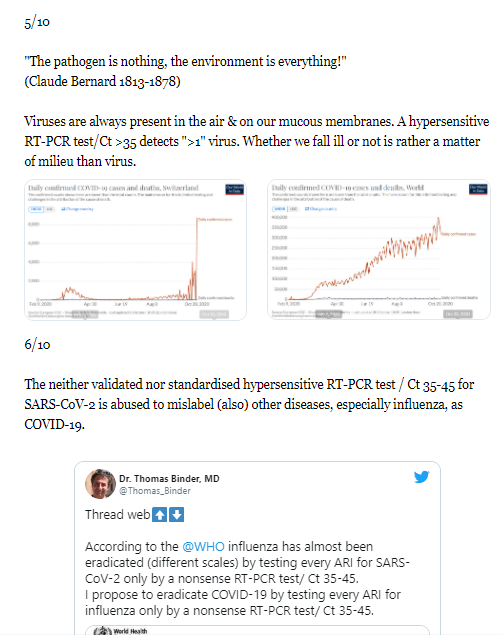Open the @Thomas_Binder handle link
The height and width of the screenshot is (642, 502).
155,491
